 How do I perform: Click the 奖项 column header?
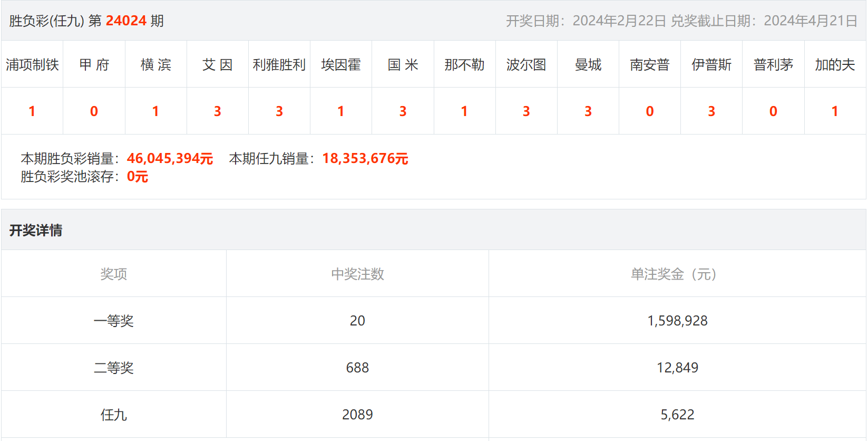click(x=114, y=274)
